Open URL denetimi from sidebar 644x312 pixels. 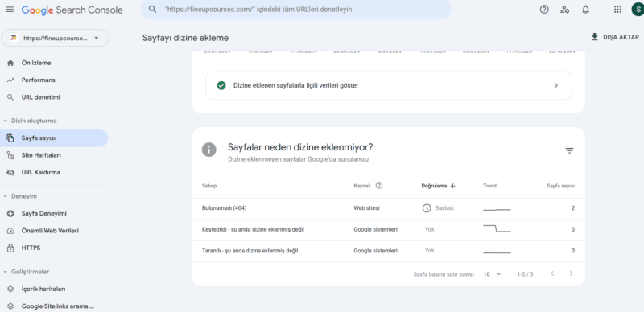(x=41, y=97)
